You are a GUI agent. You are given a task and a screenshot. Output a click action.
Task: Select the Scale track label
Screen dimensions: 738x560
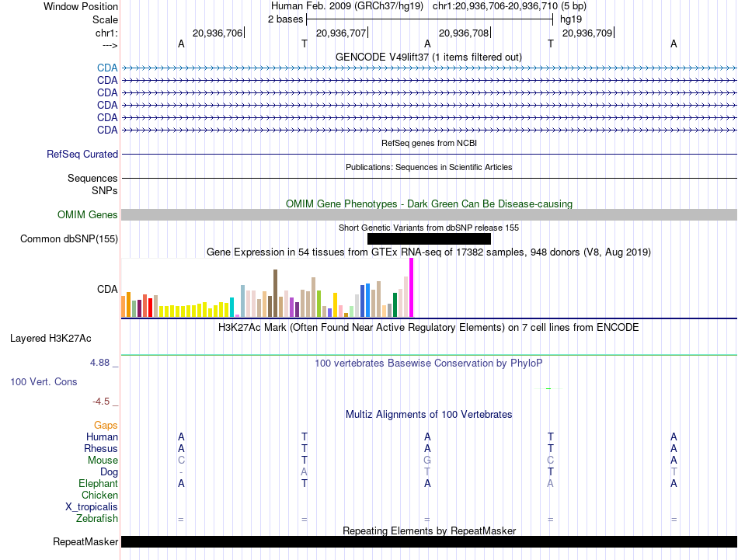pos(105,19)
